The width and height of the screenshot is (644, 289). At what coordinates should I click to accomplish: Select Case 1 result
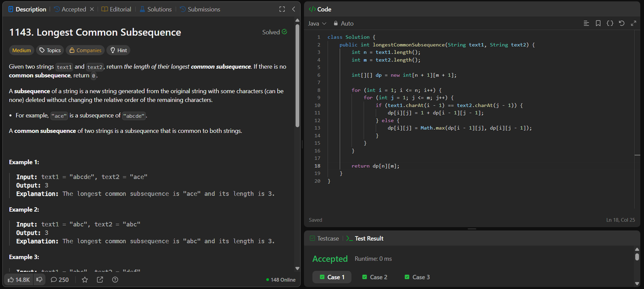point(332,277)
